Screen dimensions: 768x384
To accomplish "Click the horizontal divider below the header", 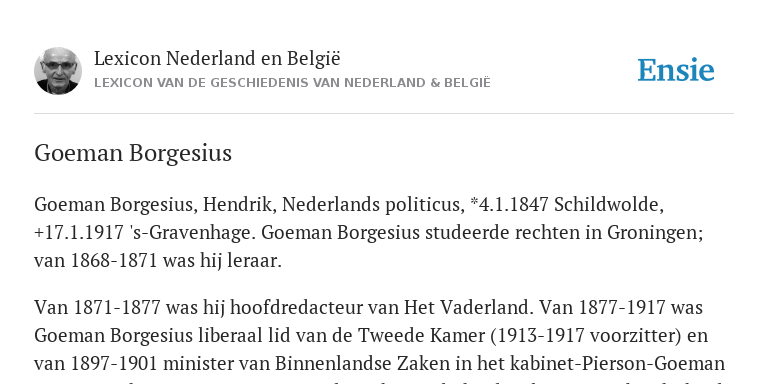I will coord(384,114).
